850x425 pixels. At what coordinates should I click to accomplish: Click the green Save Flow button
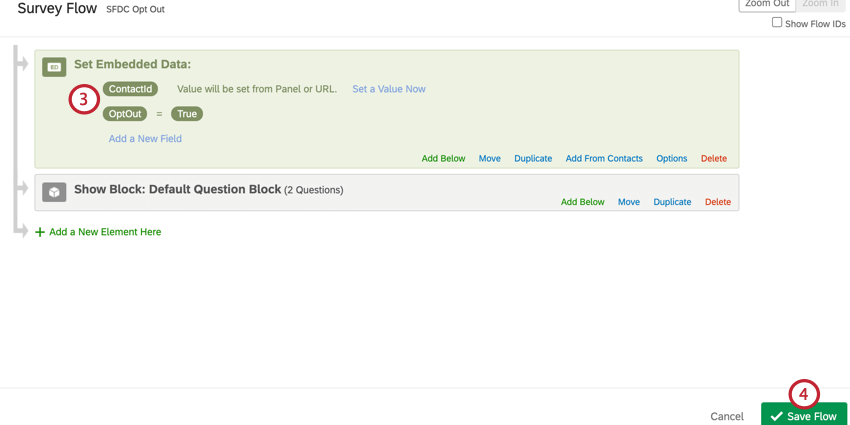coord(803,415)
